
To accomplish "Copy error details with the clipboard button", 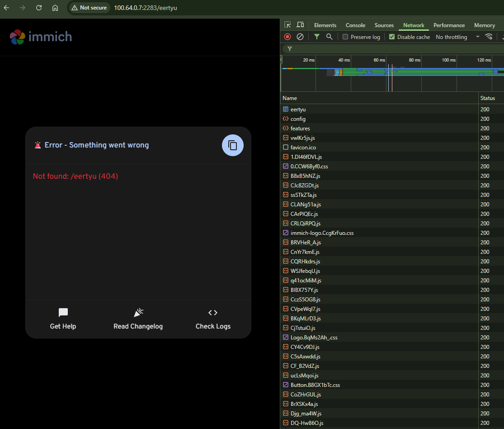I will click(233, 145).
